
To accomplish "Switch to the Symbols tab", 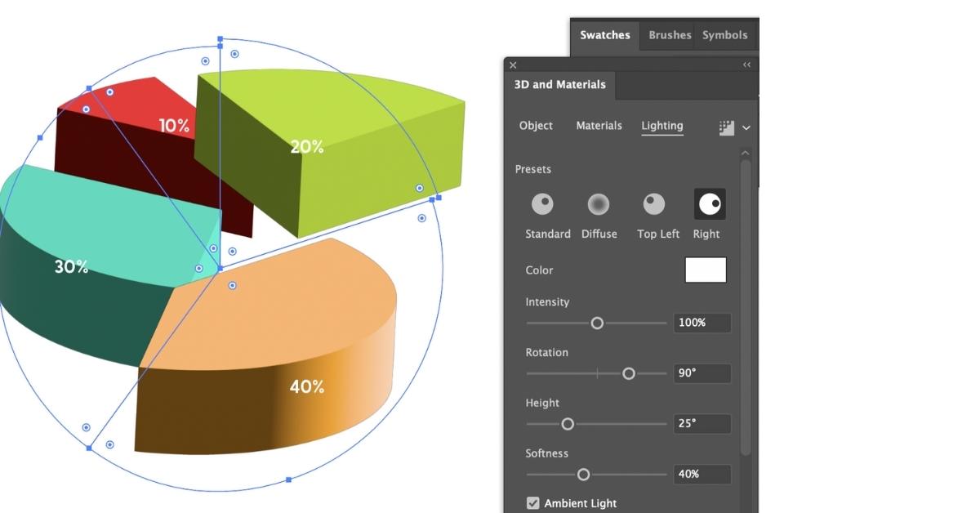I will point(725,35).
